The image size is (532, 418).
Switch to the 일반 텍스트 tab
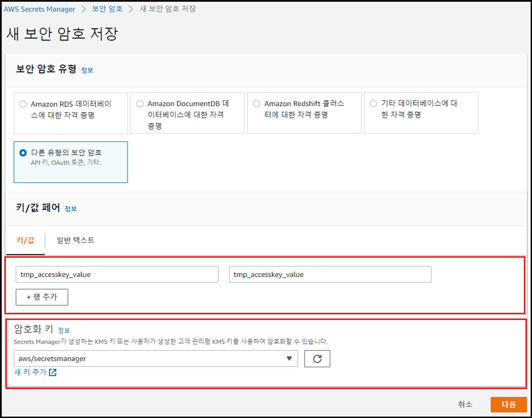[x=75, y=241]
